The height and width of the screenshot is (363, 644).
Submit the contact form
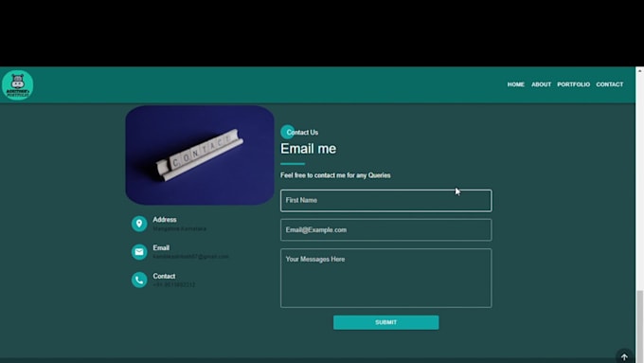coord(385,322)
